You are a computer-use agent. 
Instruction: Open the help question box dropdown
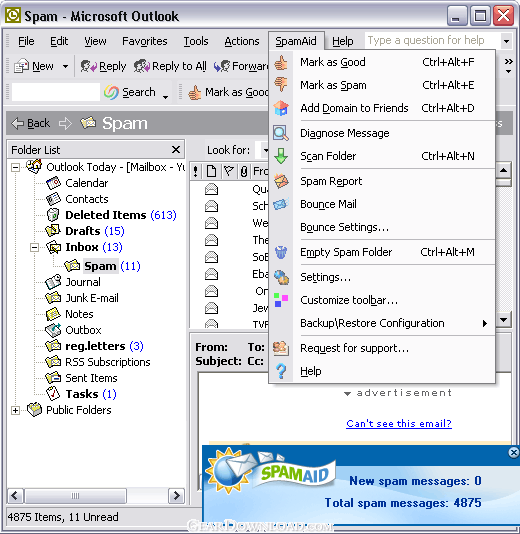tap(506, 41)
